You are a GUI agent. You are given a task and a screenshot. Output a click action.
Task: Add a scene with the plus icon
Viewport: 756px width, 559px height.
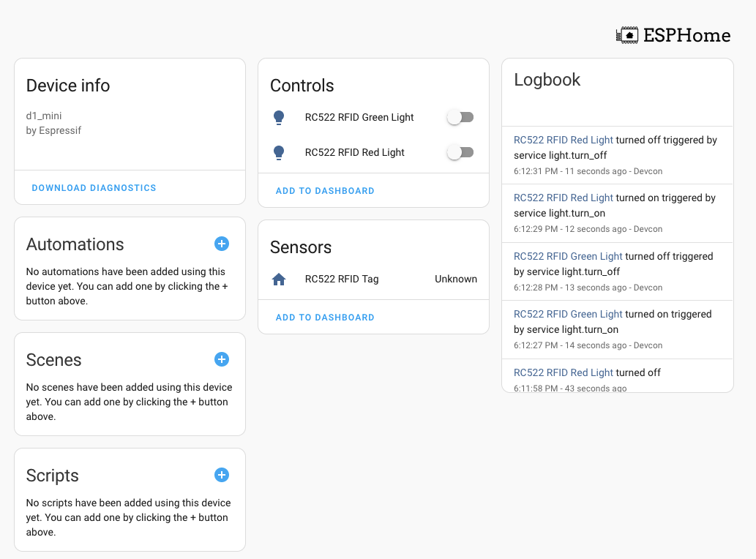click(x=222, y=359)
